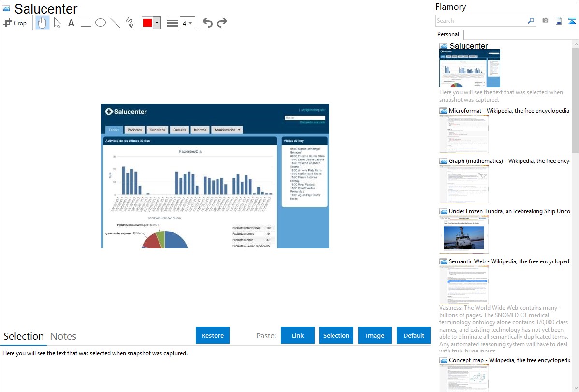The width and height of the screenshot is (579, 392).
Task: Click the blue collapse panel icon
Action: pos(572,21)
